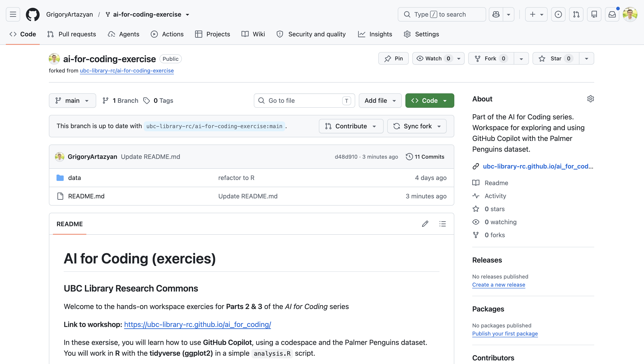Click the branch icon beside 1 Branch
The image size is (644, 364).
tap(105, 101)
